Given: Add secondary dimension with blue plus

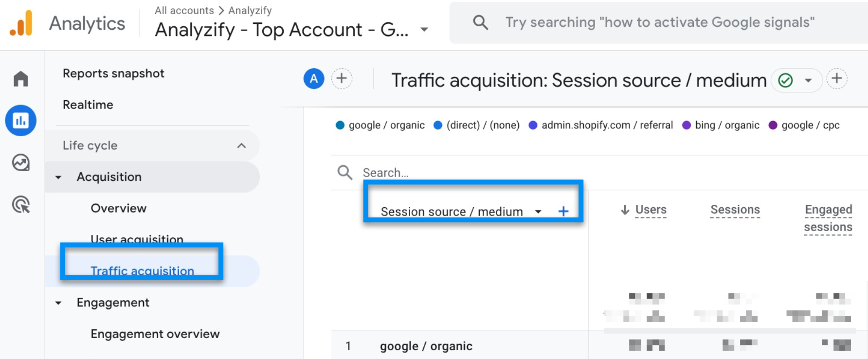Looking at the screenshot, I should (563, 211).
